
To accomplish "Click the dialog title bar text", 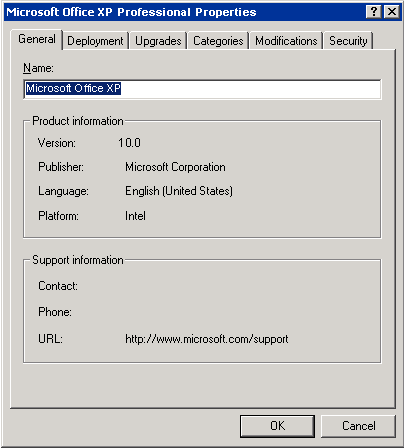I will click(131, 12).
